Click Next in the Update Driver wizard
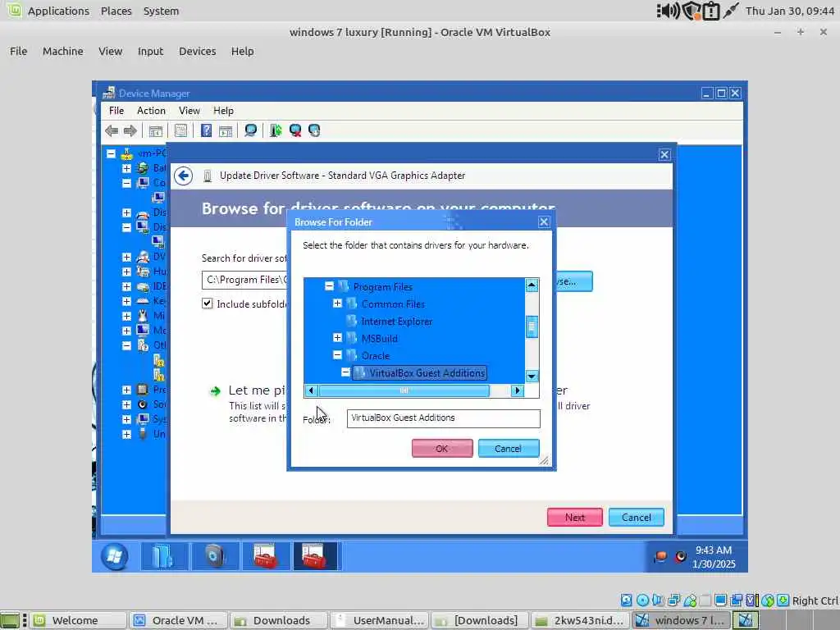This screenshot has width=840, height=630. (575, 518)
